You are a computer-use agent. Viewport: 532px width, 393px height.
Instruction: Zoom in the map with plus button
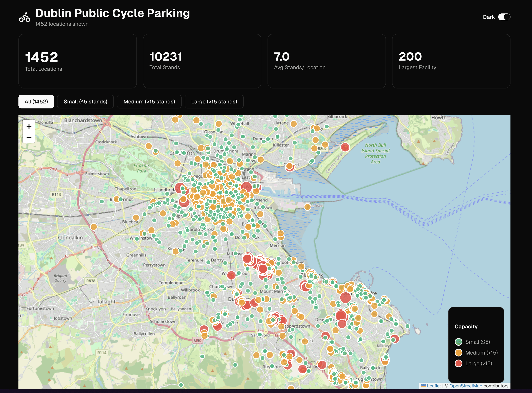pos(29,126)
